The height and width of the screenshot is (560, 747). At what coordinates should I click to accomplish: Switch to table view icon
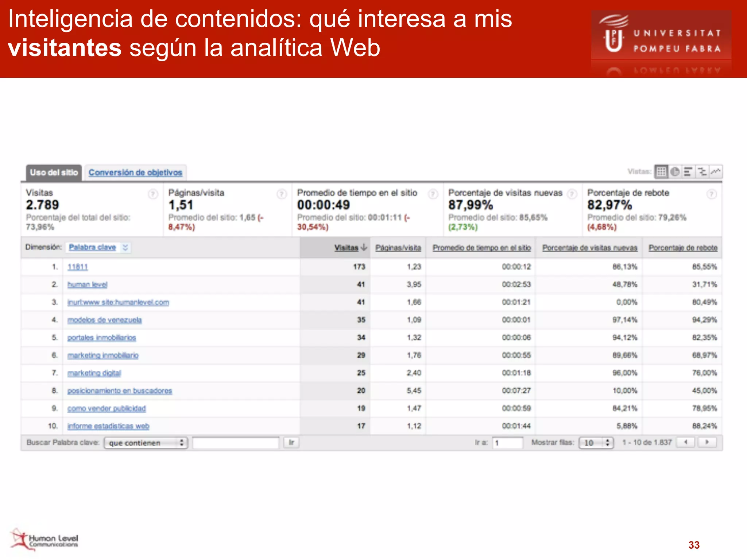(x=661, y=172)
